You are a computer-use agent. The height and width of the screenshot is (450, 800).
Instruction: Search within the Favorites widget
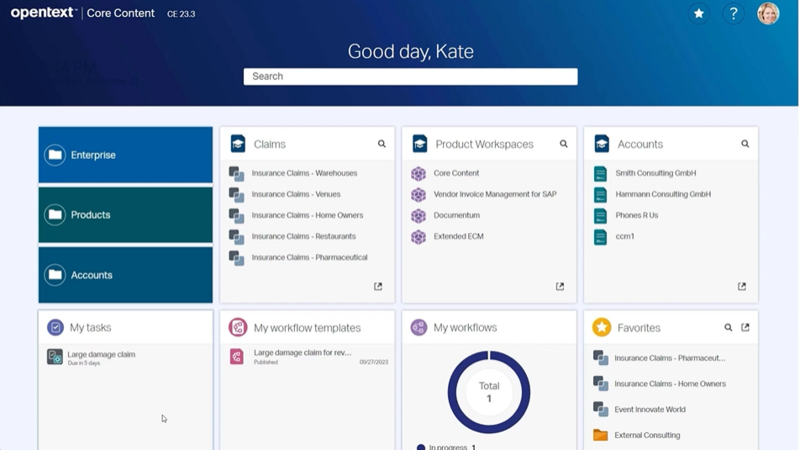pyautogui.click(x=728, y=327)
